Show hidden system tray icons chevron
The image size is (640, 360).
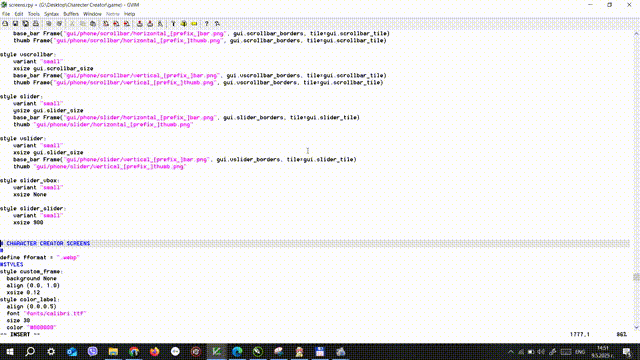(x=511, y=352)
